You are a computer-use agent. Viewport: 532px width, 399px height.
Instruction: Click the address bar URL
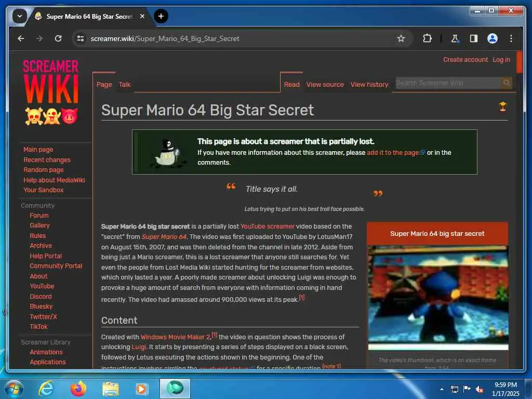tap(165, 38)
